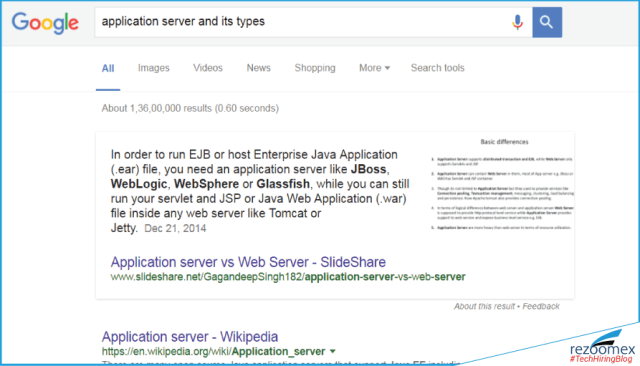
Task: Open Application server vs Web Server - SlideShare link
Action: pos(248,262)
